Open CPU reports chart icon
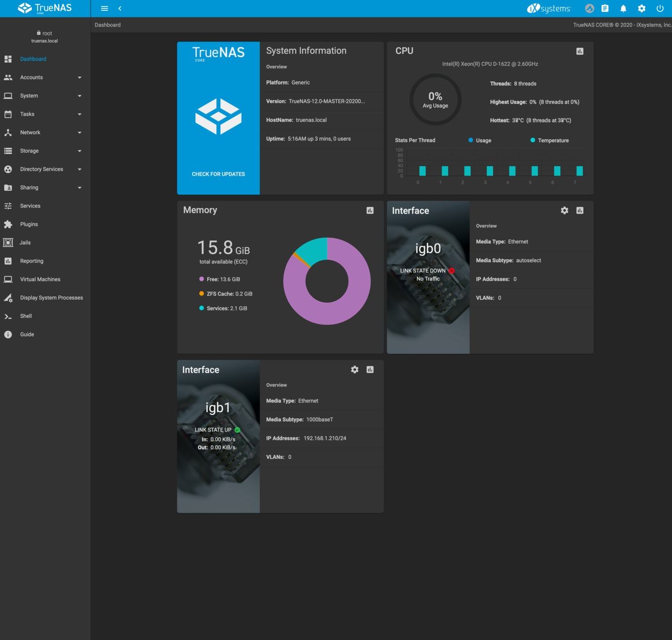672x640 pixels. pyautogui.click(x=580, y=51)
